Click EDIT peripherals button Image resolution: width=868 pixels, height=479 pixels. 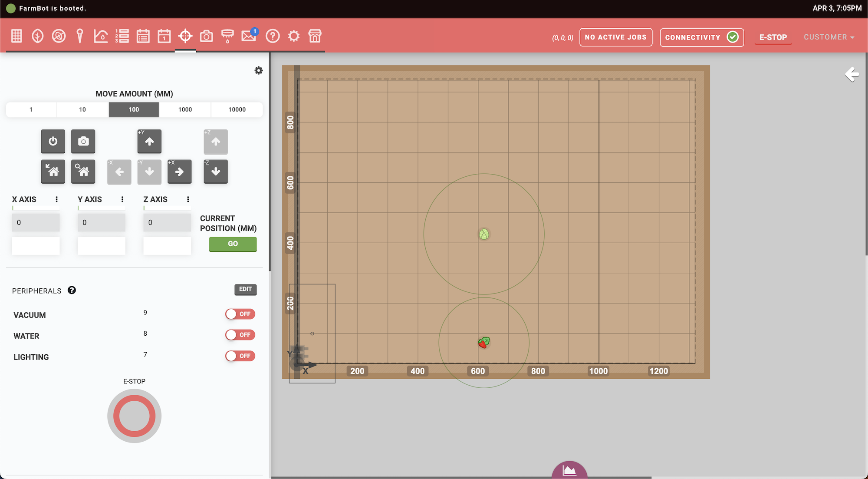[x=245, y=290]
